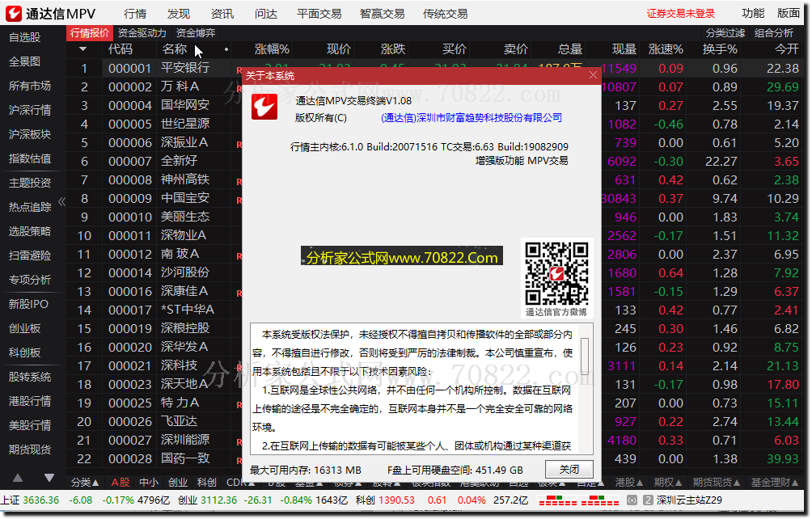The image size is (812, 519).
Task: Click the 组合分析 button
Action: [x=774, y=33]
